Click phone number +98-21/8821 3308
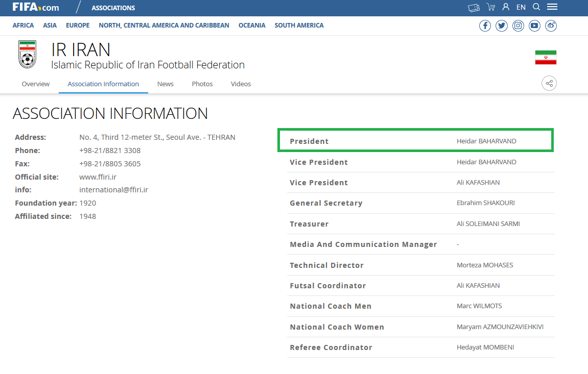This screenshot has height=374, width=588. click(110, 151)
